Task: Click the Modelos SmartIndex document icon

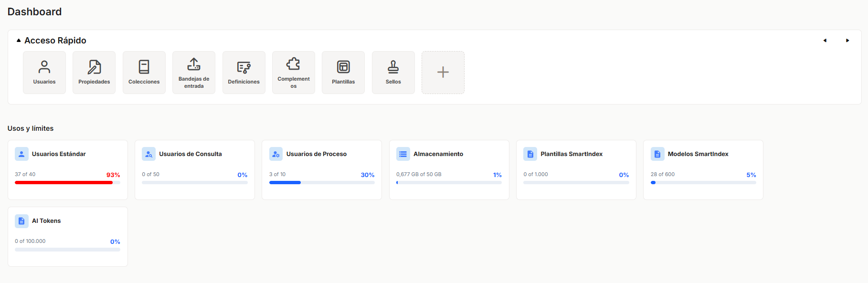Action: click(657, 154)
